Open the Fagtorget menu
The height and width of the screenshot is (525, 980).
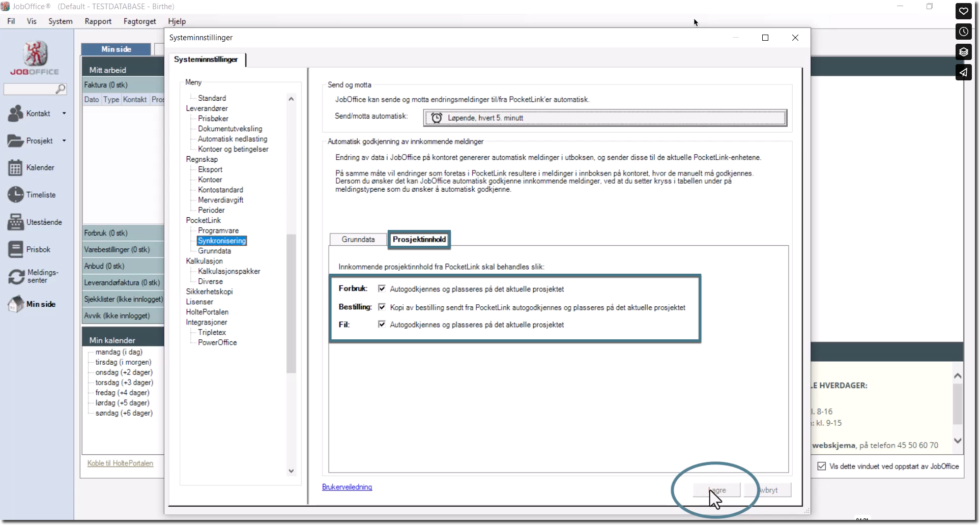coord(140,21)
